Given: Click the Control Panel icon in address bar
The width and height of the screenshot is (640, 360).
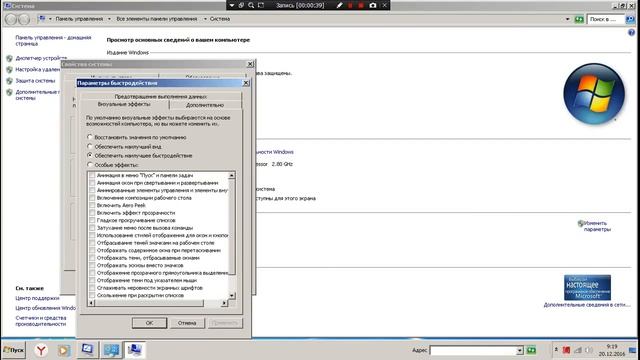Looking at the screenshot, I should [42, 19].
